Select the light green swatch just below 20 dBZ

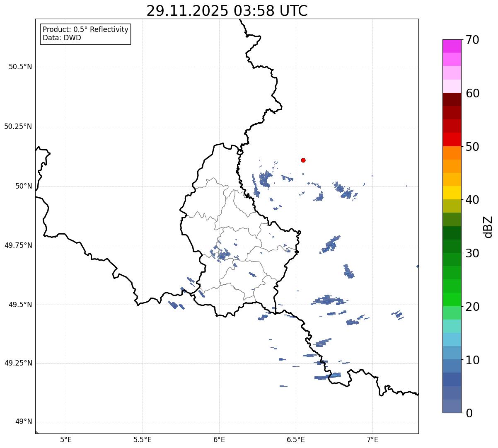click(452, 312)
